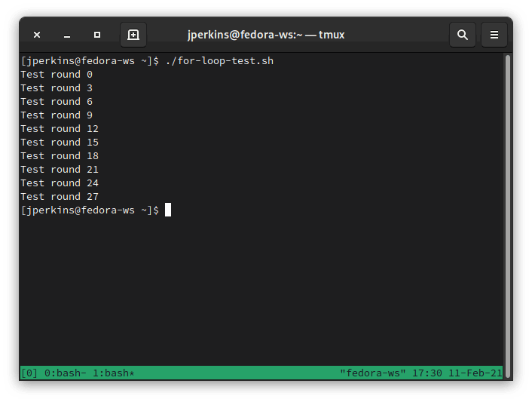
Task: Click the line "Test round 27"
Action: [x=60, y=197]
